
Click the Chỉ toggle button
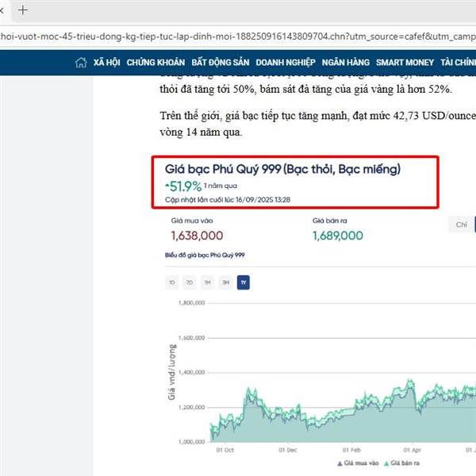pos(461,225)
